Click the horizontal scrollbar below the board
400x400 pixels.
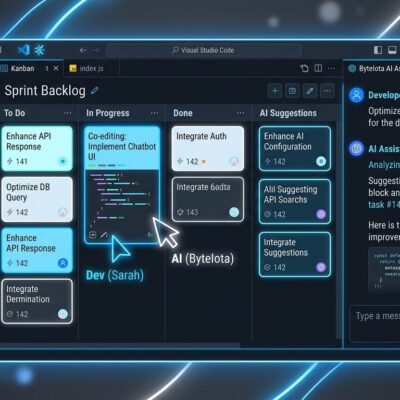120,345
